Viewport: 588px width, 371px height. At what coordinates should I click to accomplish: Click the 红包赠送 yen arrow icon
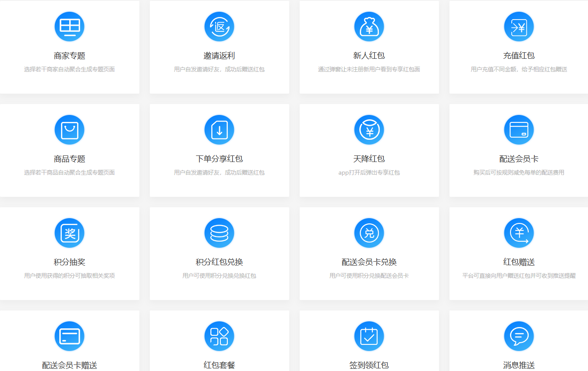[519, 233]
